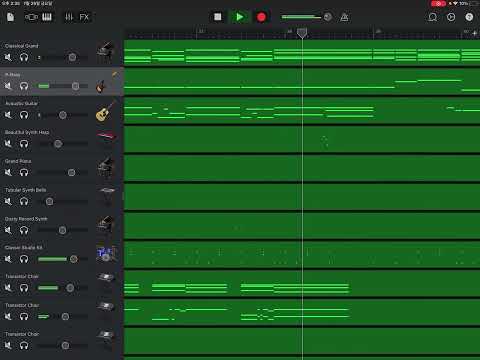Open the FX panel
The image size is (480, 360).
84,17
